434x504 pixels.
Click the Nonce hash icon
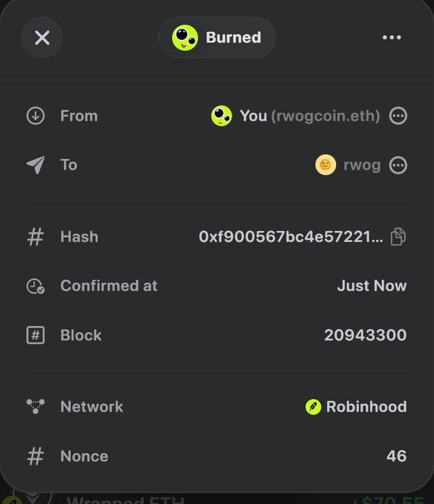(x=35, y=456)
